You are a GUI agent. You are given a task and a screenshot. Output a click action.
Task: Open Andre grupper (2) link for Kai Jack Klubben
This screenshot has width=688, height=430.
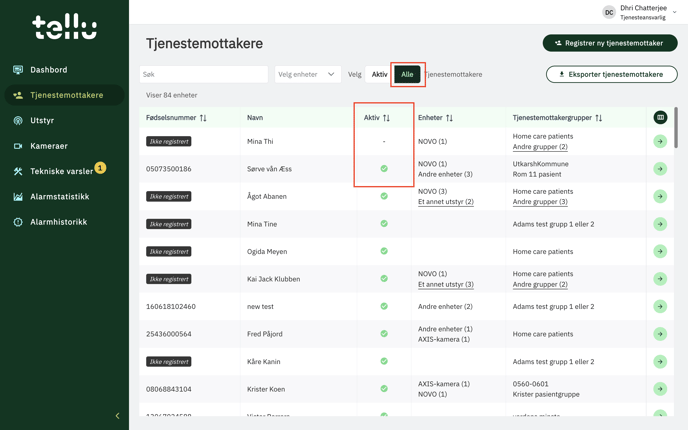click(540, 284)
